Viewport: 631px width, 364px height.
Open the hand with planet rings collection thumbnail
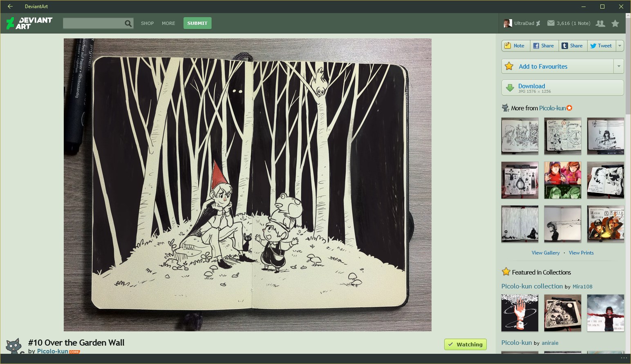point(520,313)
